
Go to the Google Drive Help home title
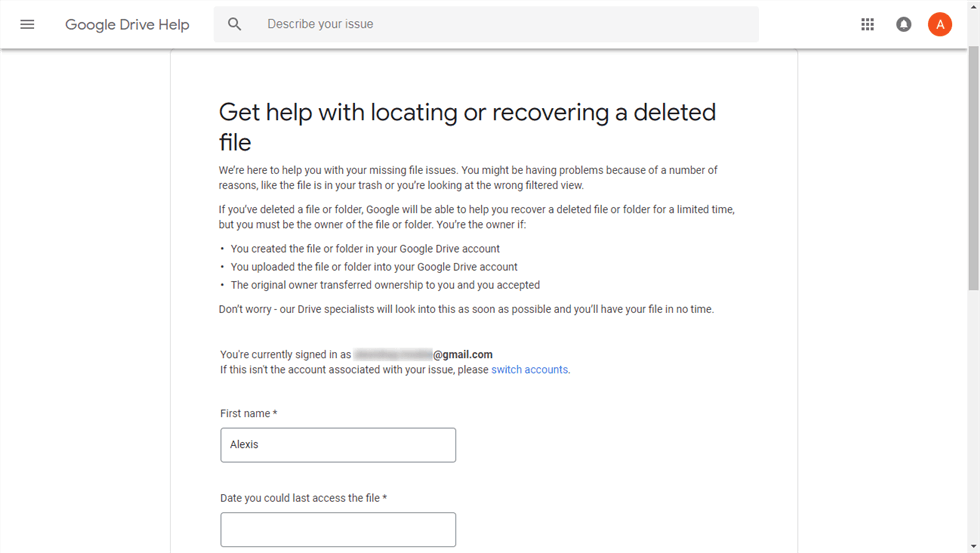click(127, 24)
